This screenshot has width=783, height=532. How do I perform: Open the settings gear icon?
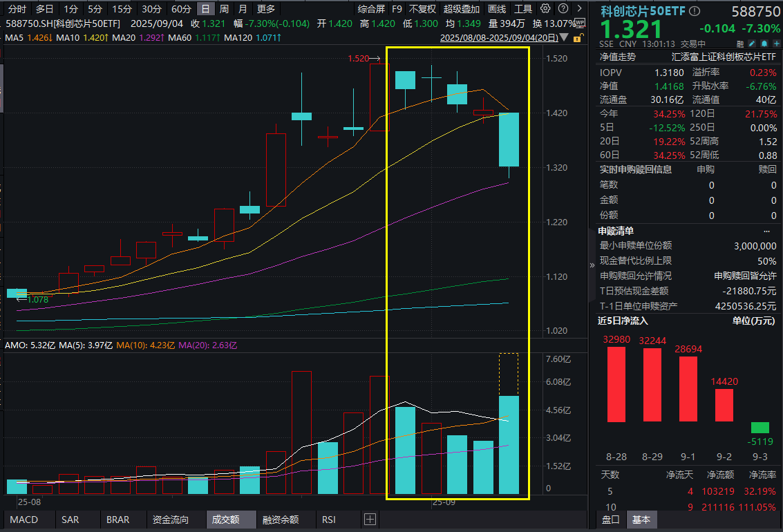point(545,9)
